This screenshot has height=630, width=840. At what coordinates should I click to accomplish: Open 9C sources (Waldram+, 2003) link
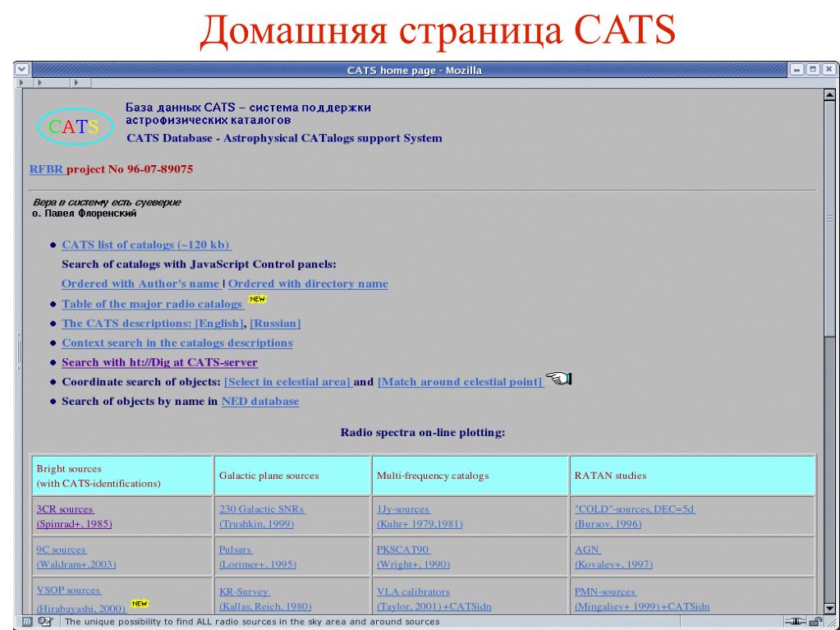click(x=76, y=557)
